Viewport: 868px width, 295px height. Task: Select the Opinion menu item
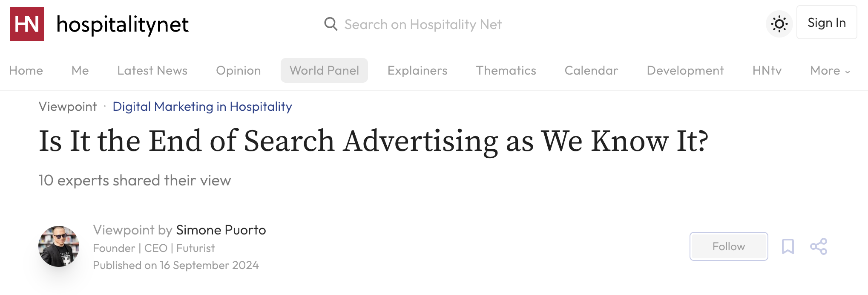[238, 70]
